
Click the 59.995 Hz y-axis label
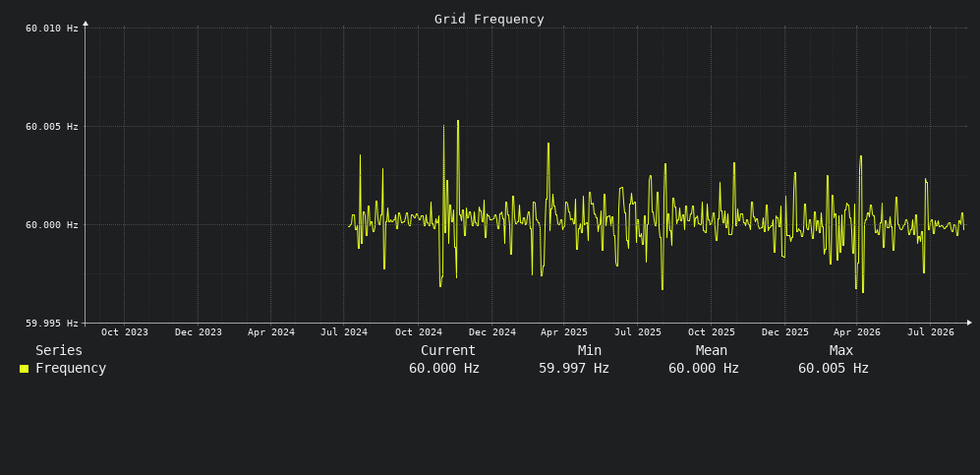click(52, 324)
